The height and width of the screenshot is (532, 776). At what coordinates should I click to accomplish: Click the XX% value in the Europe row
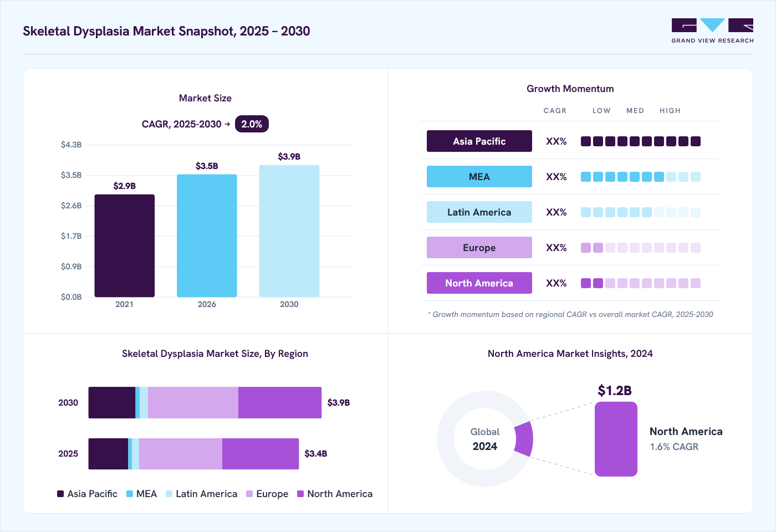point(557,248)
